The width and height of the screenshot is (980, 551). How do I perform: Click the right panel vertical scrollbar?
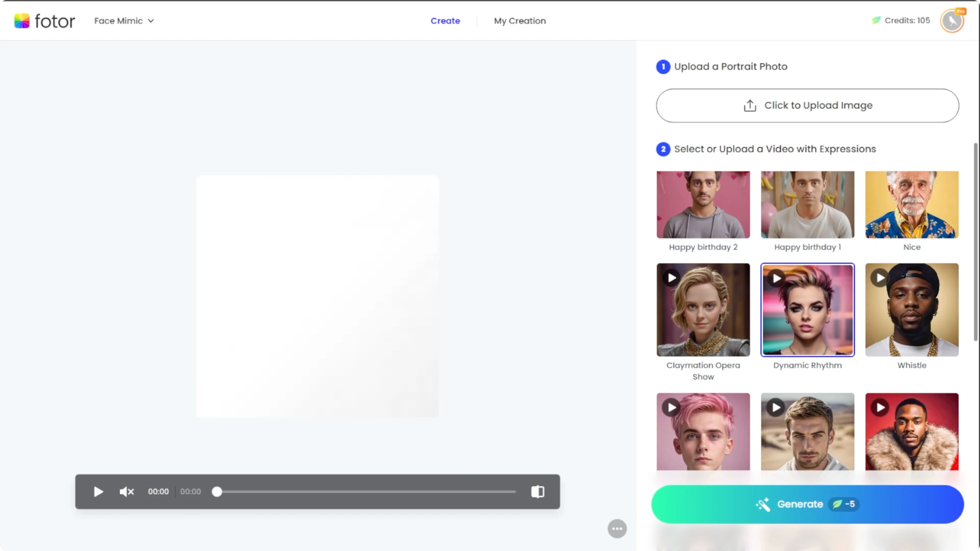(x=976, y=242)
